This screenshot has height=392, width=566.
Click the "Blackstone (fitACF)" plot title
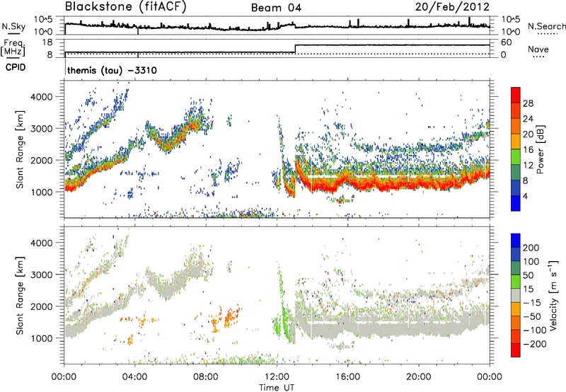(125, 7)
